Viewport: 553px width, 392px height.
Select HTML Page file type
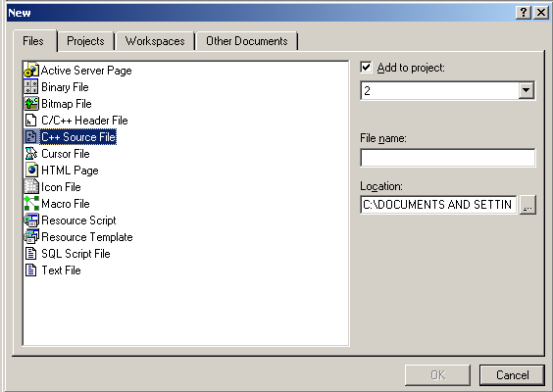click(x=70, y=171)
